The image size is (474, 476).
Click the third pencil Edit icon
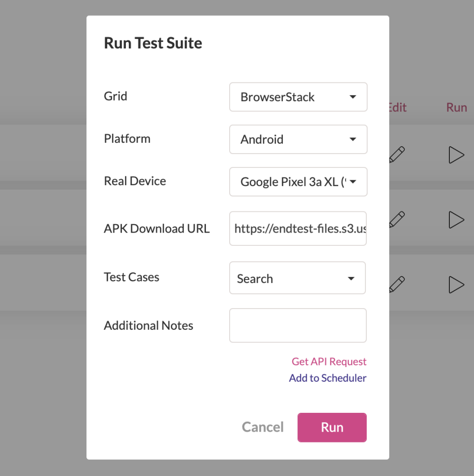(397, 284)
